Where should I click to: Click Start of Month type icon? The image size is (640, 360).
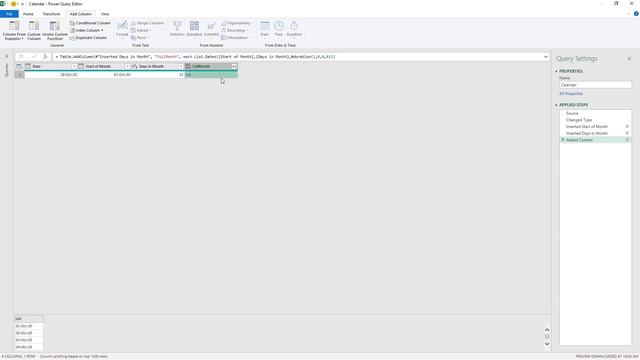(81, 66)
